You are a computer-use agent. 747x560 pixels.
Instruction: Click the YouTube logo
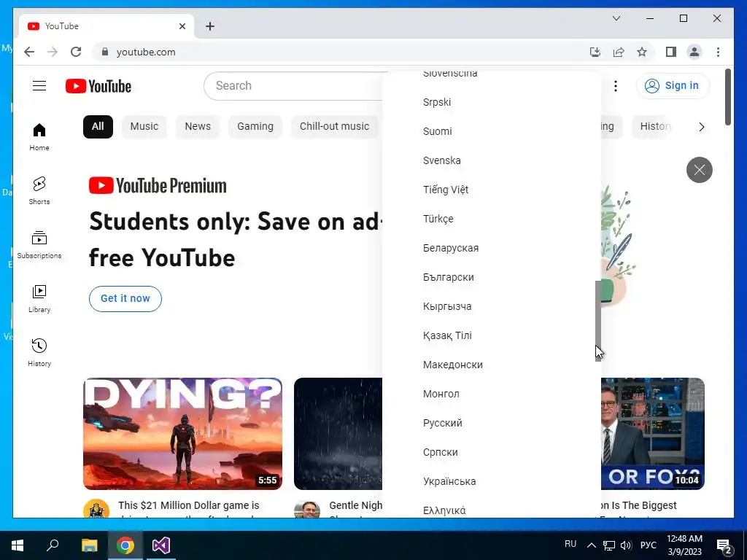point(98,86)
